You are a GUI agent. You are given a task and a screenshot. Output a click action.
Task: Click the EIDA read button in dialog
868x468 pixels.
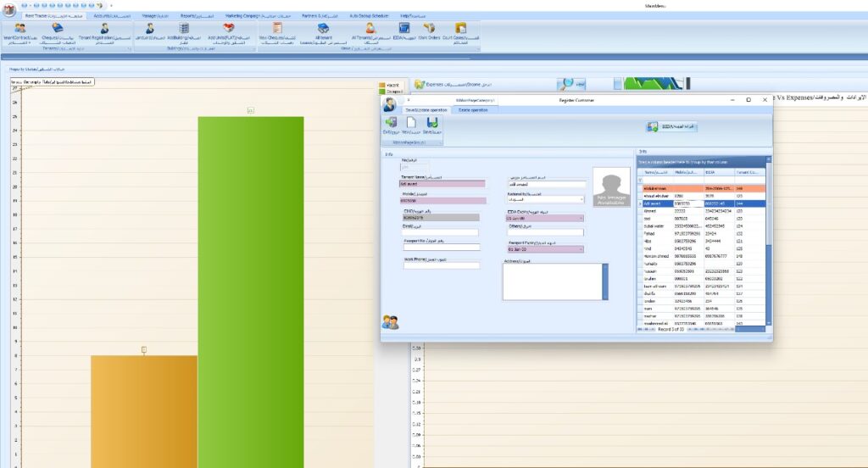click(x=671, y=127)
